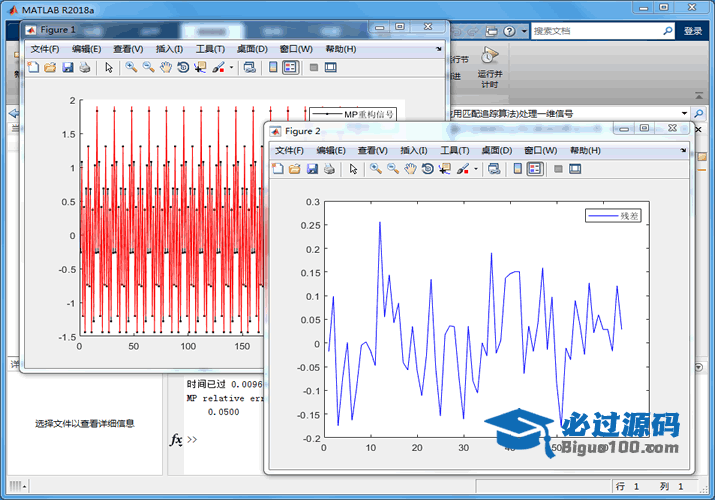The width and height of the screenshot is (715, 500).
Task: Open 窗口(W) menu in Figure 2
Action: (540, 150)
